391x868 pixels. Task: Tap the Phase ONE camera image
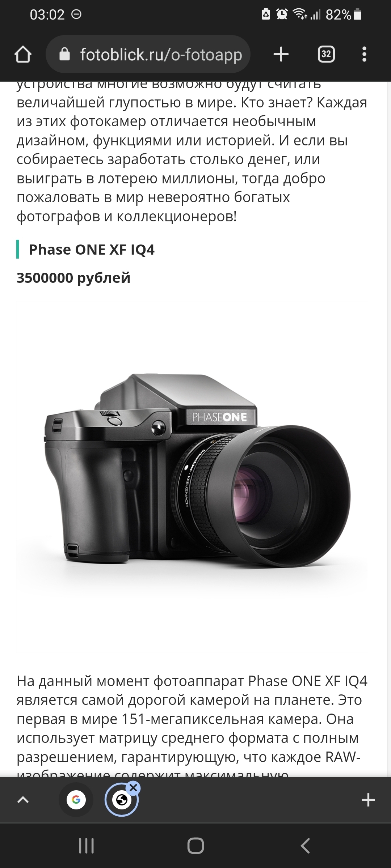click(195, 470)
